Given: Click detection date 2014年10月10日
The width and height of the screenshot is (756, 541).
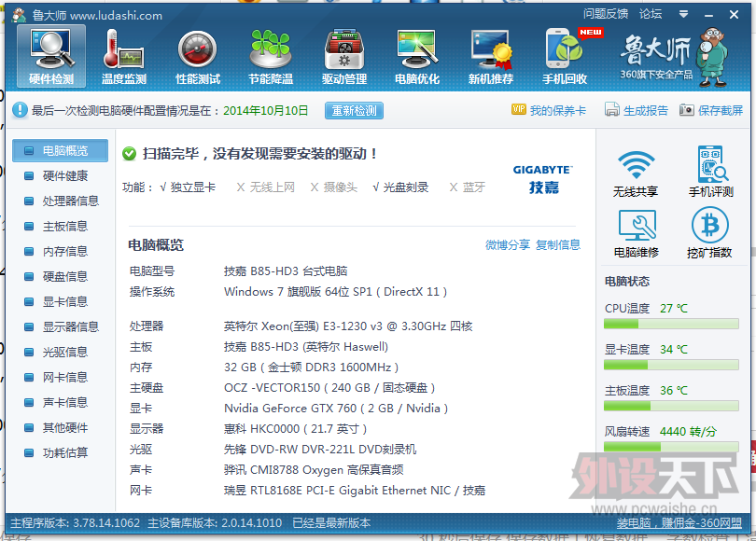Looking at the screenshot, I should tap(266, 111).
